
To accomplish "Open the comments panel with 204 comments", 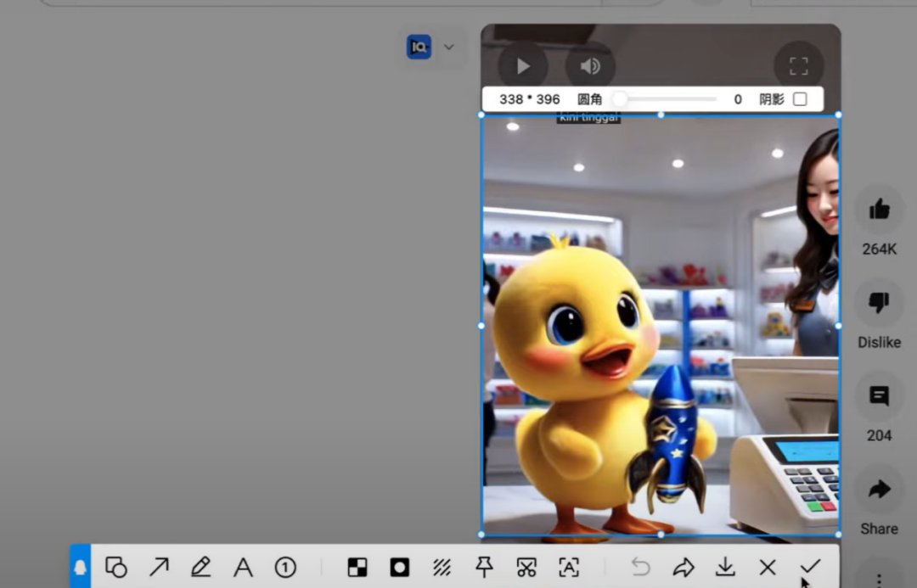I will point(879,396).
